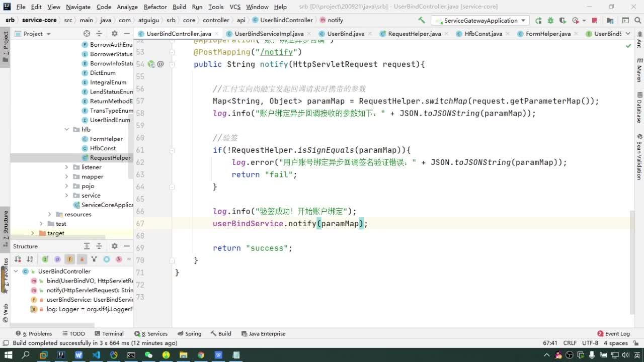Open run configuration dropdown ServiceGatewayApplication

480,20
